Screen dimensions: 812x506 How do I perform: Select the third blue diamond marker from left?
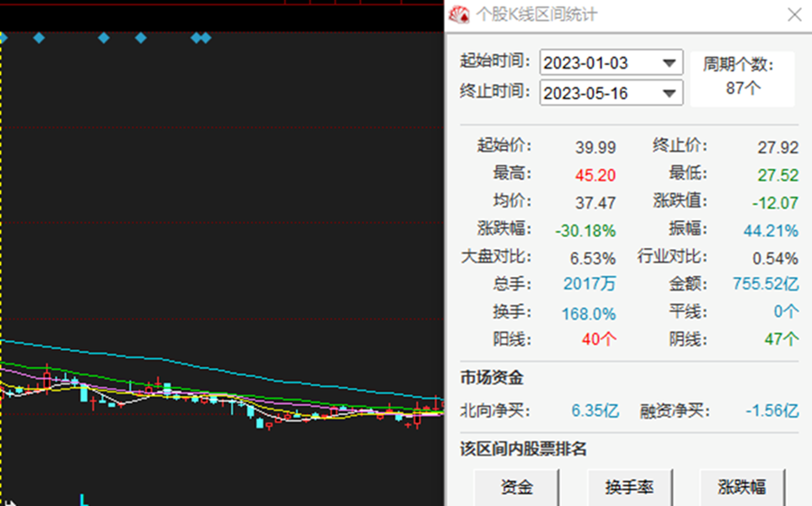pyautogui.click(x=103, y=38)
